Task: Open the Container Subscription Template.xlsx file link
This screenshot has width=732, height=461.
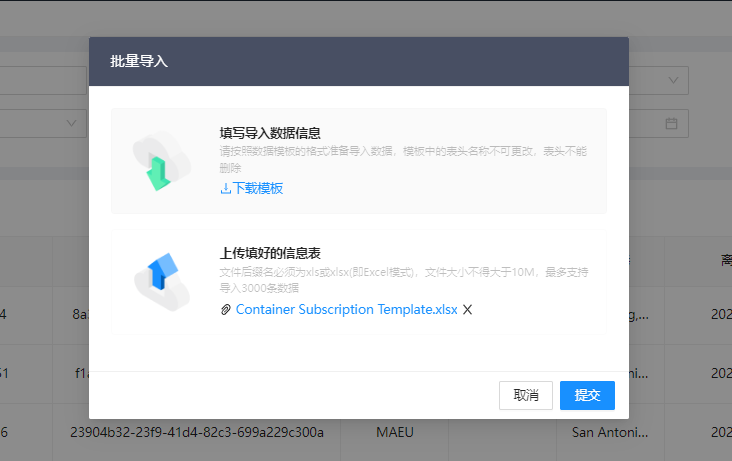Action: click(346, 309)
